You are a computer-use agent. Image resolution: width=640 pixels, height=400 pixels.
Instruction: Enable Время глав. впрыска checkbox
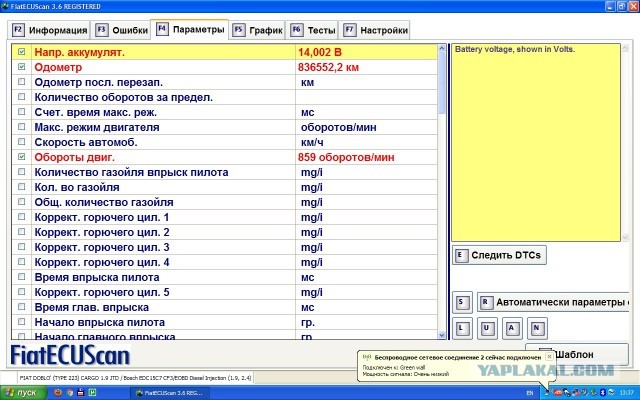22,307
